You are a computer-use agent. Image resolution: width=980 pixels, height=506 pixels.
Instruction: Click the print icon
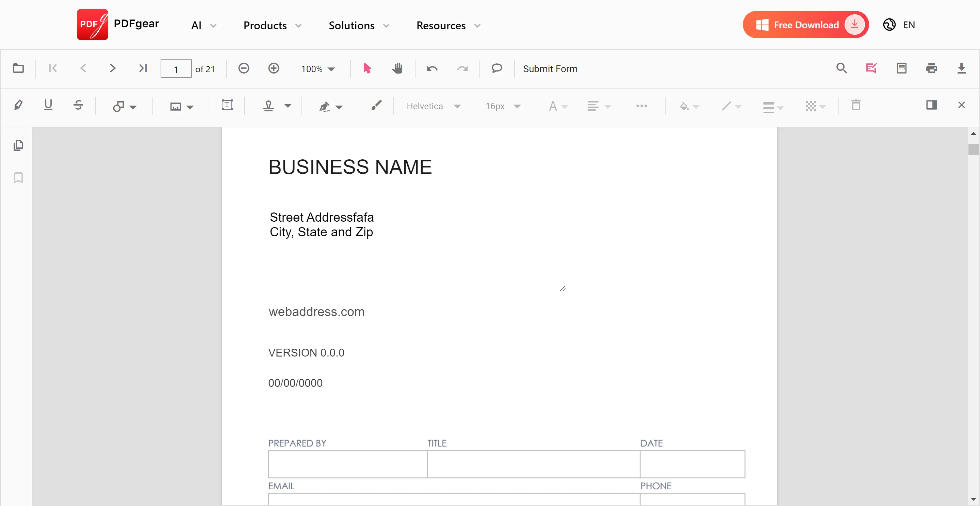point(931,68)
